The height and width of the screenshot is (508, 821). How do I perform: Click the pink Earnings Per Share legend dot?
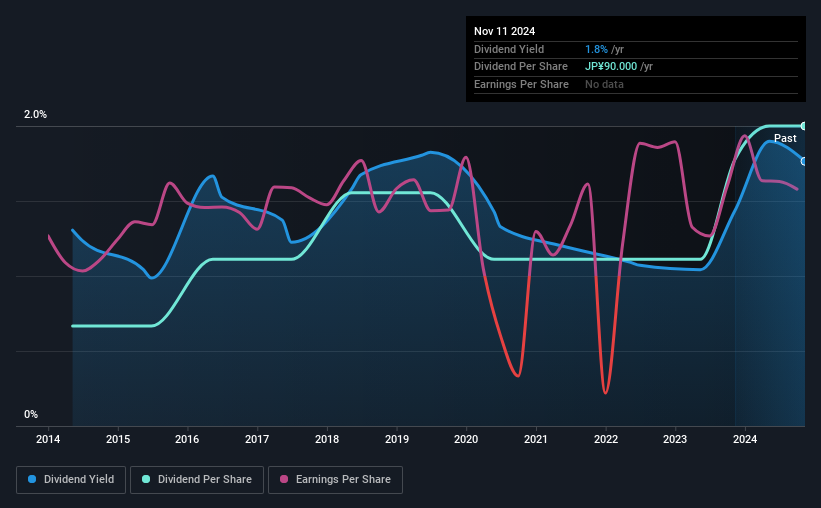[284, 479]
